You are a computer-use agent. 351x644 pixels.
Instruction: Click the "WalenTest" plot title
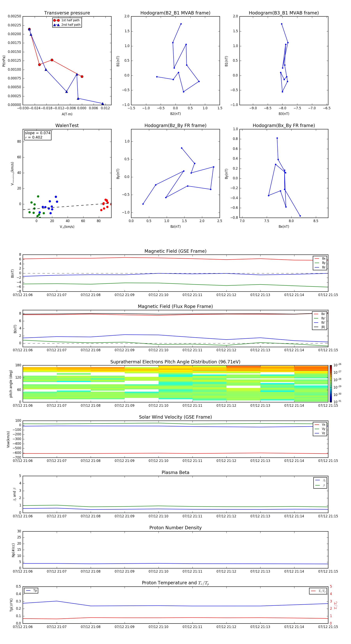click(x=67, y=125)
